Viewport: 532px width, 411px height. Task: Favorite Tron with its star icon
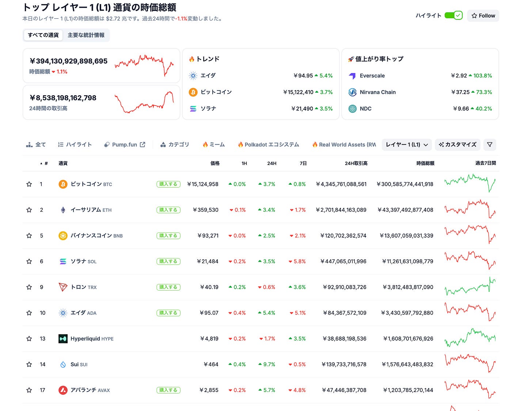(x=29, y=287)
